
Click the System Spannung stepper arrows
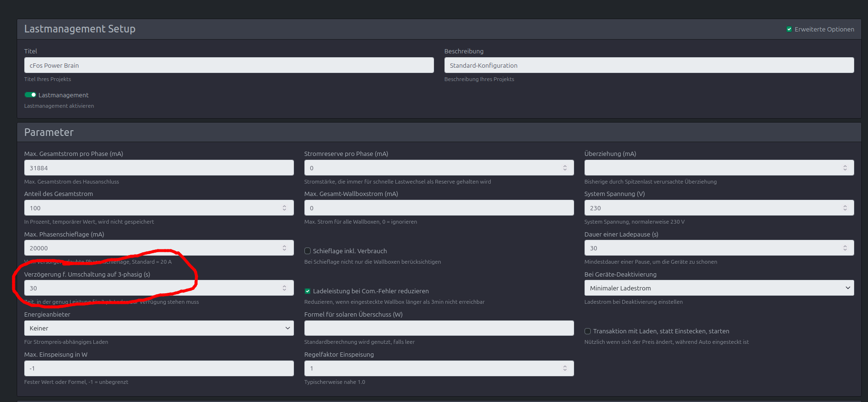pos(845,208)
